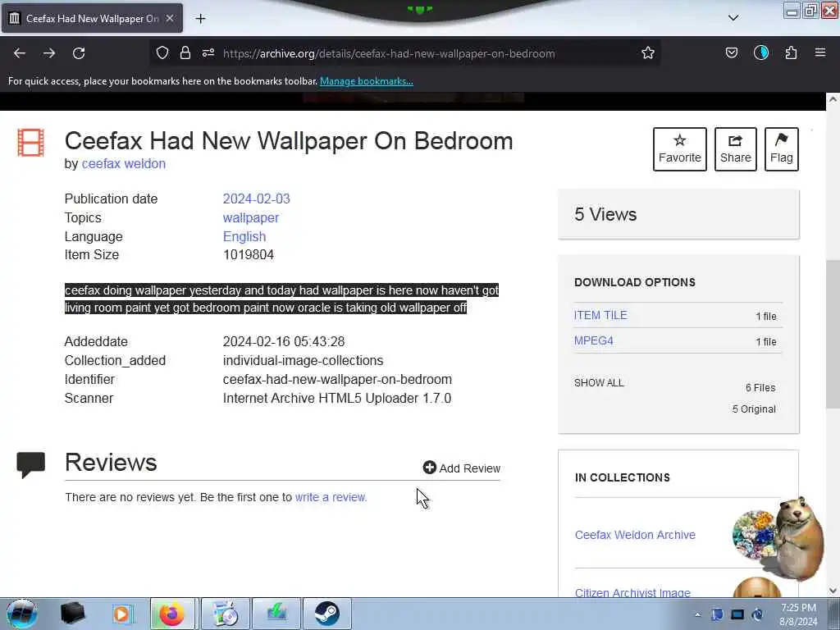Open a new tab with the plus button
840x630 pixels.
200,19
